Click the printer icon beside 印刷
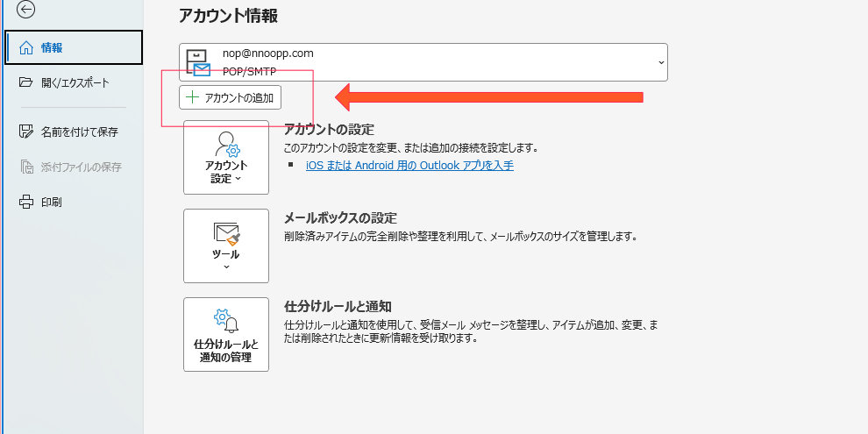The width and height of the screenshot is (868, 434). click(26, 202)
